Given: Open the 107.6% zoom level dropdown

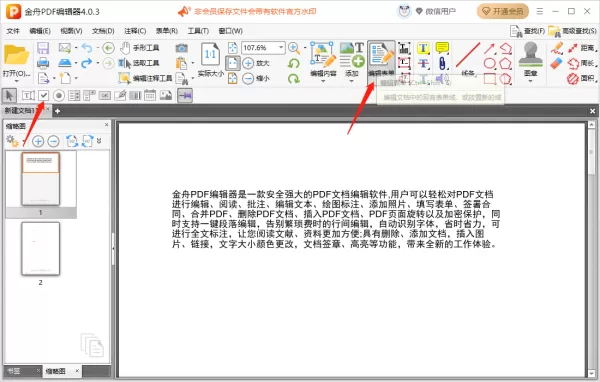Looking at the screenshot, I should click(281, 48).
